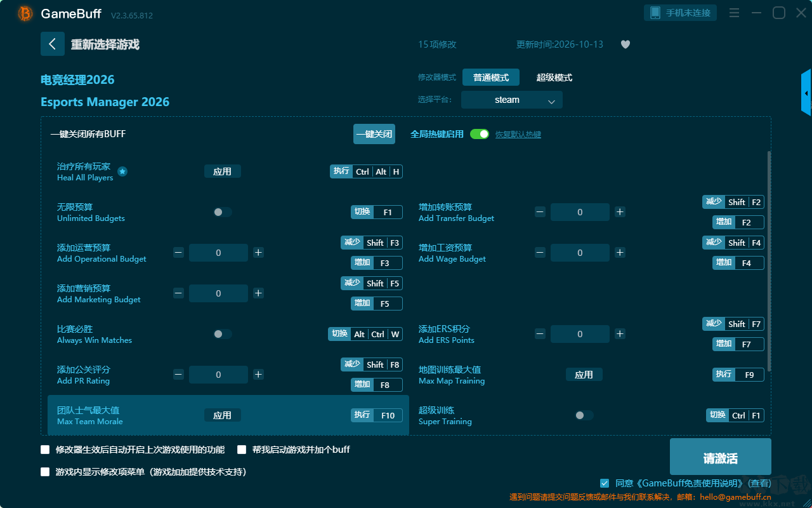Screen dimensions: 812x508
Task: Click the 请激活 activate button
Action: [721, 458]
